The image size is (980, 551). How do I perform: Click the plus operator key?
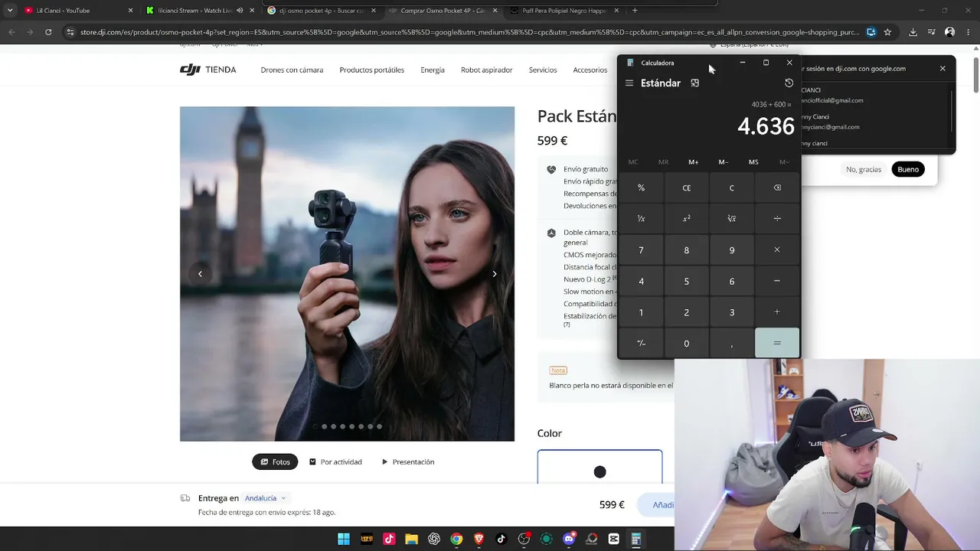pos(777,312)
